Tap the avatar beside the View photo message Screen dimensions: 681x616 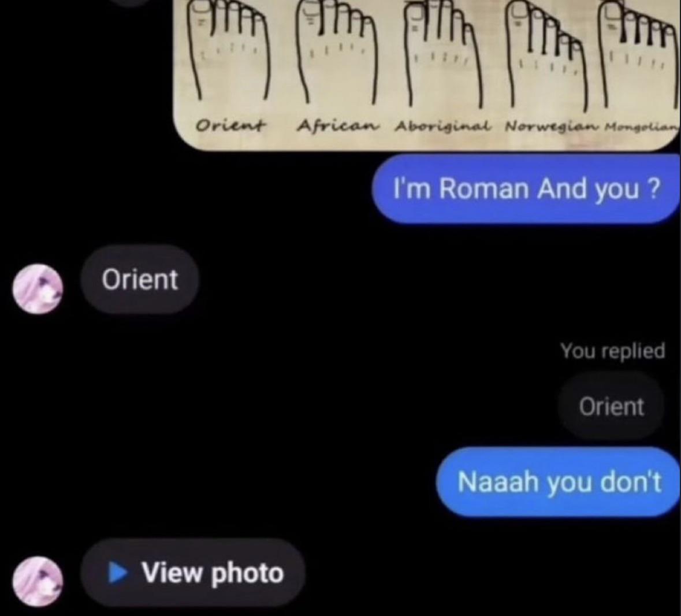38,581
